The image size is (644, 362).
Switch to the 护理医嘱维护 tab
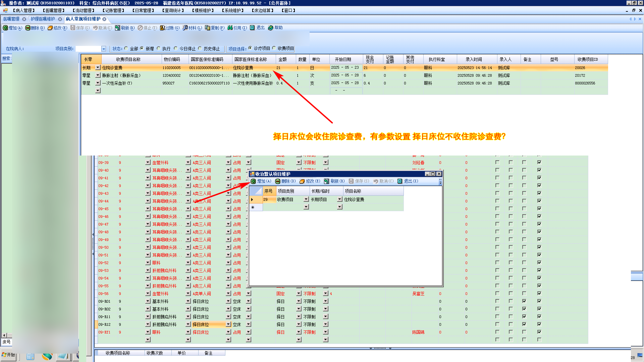(43, 19)
